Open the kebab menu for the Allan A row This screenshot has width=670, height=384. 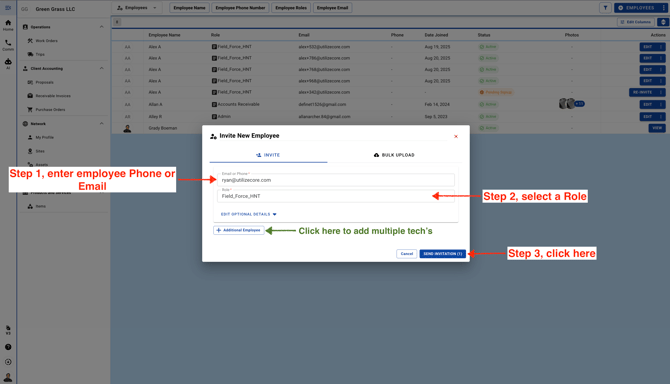pyautogui.click(x=661, y=104)
